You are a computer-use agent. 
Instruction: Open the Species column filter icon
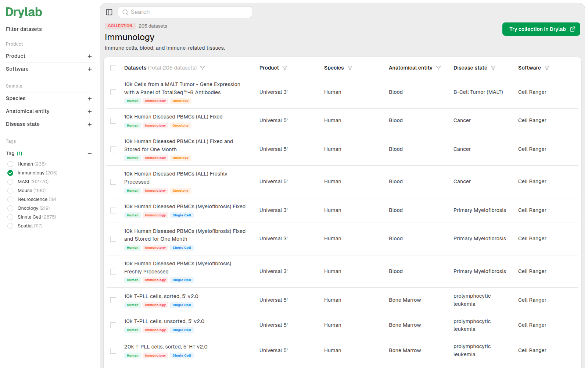point(350,68)
